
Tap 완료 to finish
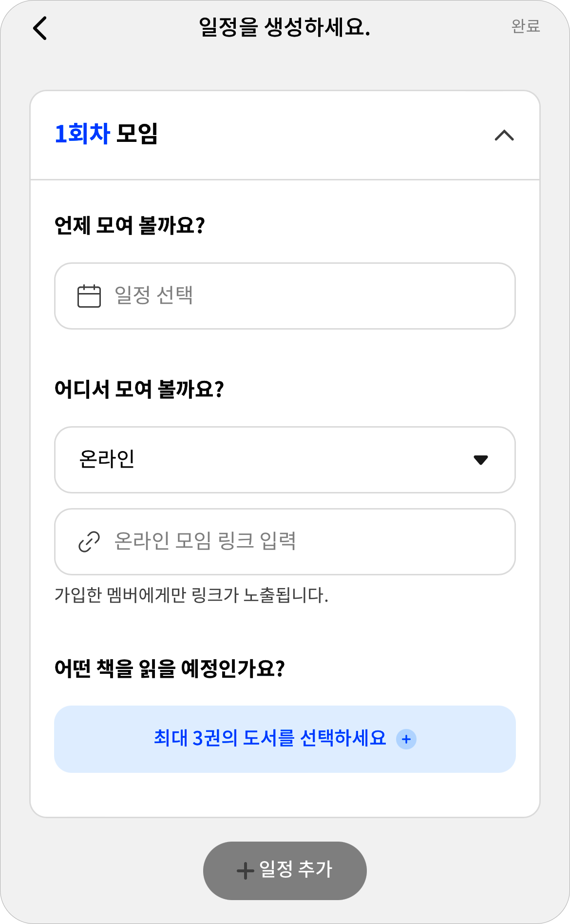(x=526, y=26)
